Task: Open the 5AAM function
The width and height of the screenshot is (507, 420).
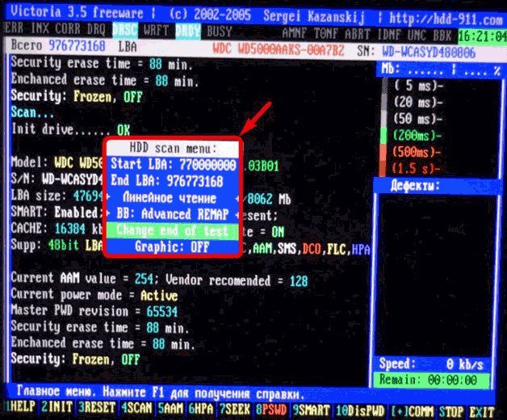Action: (170, 409)
